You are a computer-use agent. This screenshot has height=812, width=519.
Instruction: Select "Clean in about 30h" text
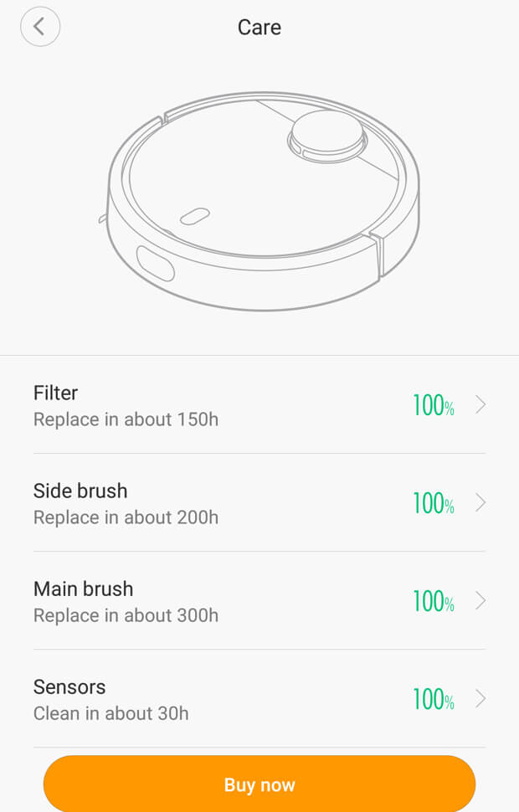(x=110, y=713)
